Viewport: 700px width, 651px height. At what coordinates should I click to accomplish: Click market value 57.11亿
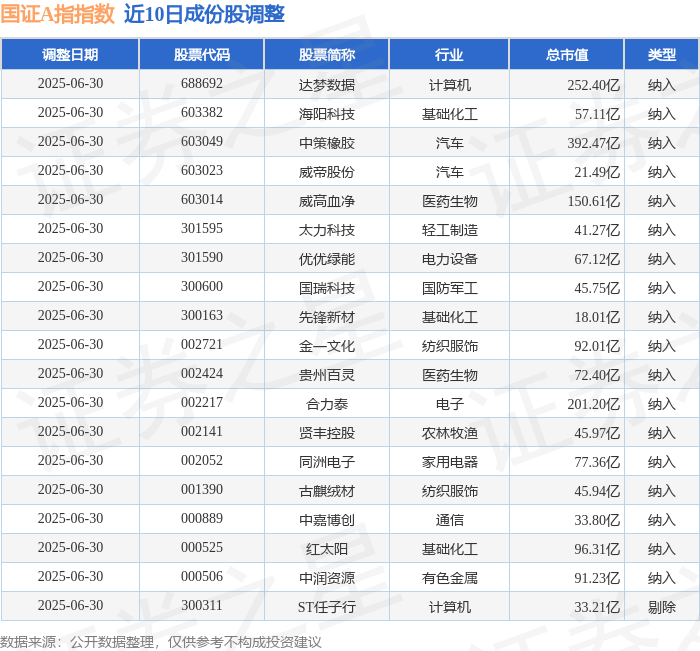[597, 114]
